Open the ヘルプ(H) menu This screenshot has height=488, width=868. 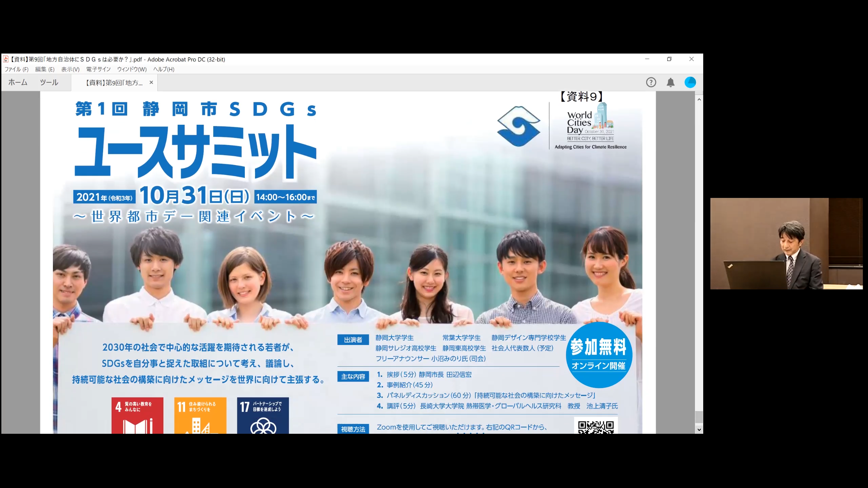tap(164, 69)
